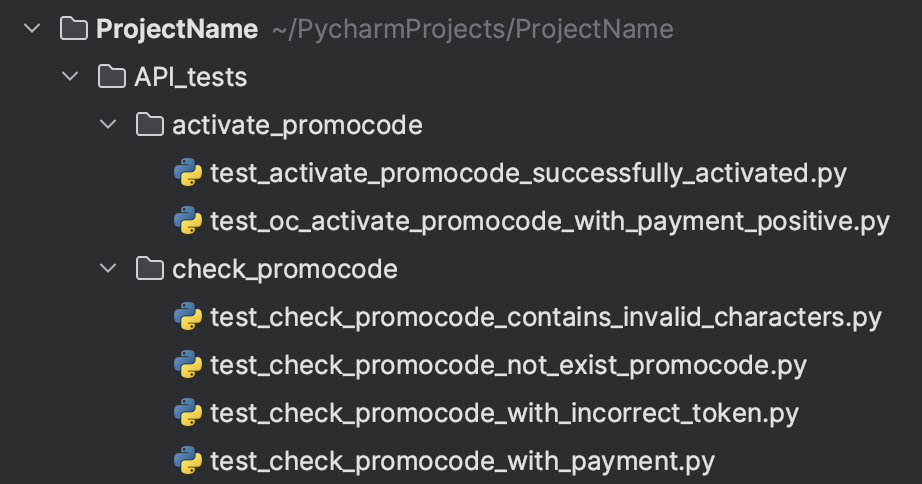Select the ProjectName project label
The width and height of the screenshot is (922, 484).
click(x=177, y=29)
